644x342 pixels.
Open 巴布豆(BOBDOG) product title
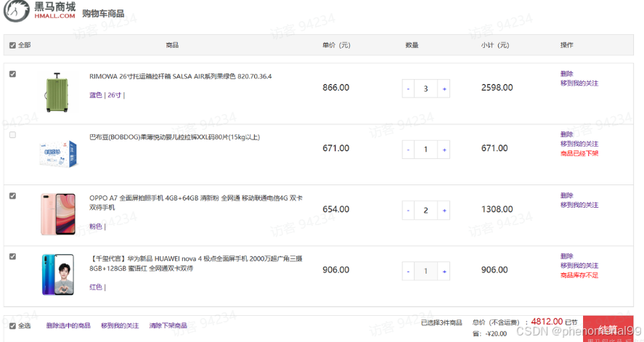174,137
